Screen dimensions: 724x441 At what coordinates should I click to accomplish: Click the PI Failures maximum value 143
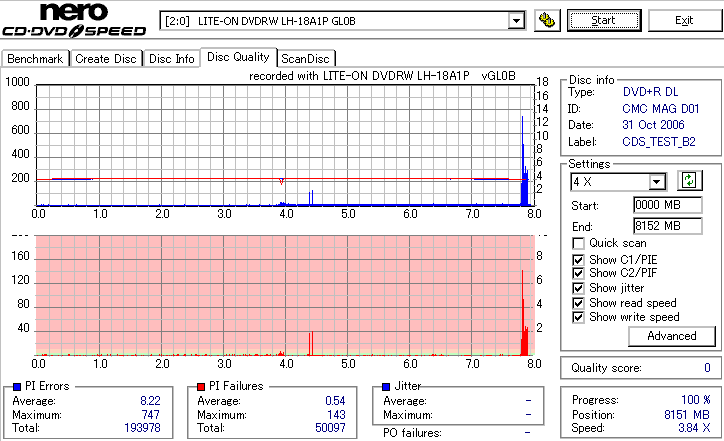(x=336, y=415)
